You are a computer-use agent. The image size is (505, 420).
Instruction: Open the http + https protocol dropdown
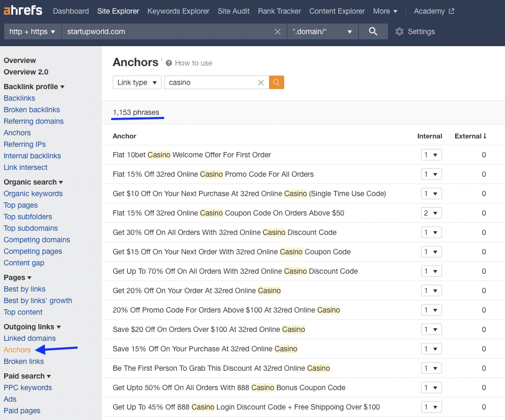(x=33, y=31)
